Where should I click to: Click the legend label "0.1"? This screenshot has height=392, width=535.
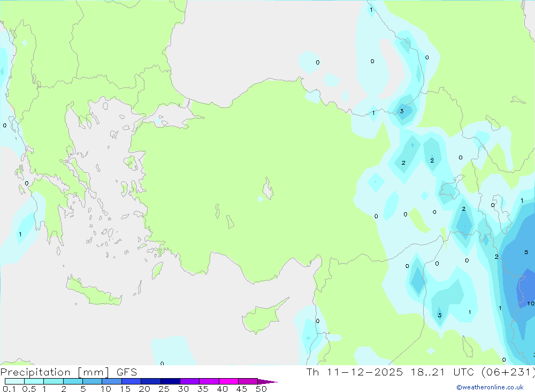[9, 389]
